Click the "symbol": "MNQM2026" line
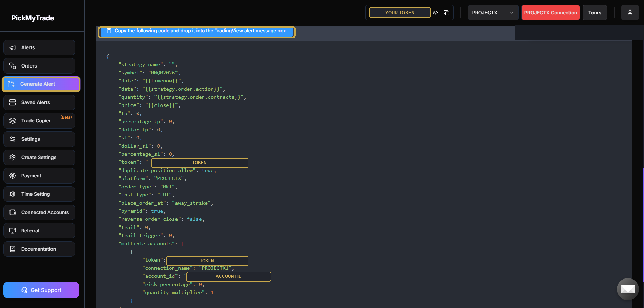 149,73
